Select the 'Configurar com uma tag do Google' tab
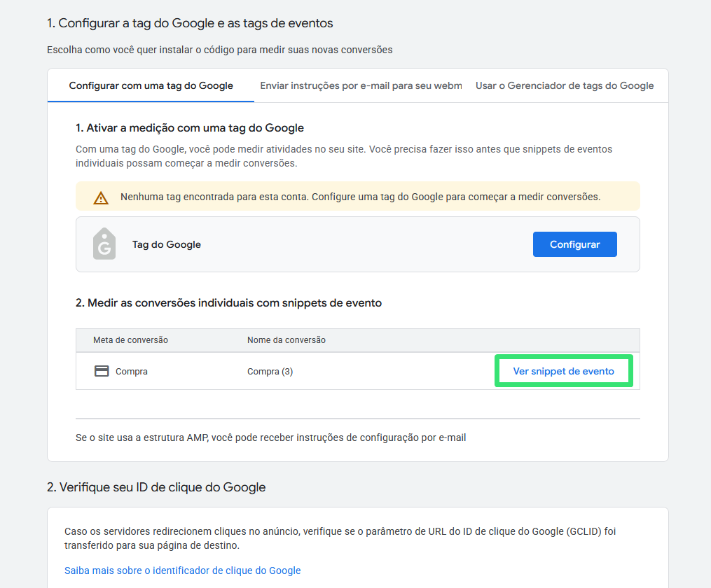Screen dimensions: 711x588 (151, 85)
